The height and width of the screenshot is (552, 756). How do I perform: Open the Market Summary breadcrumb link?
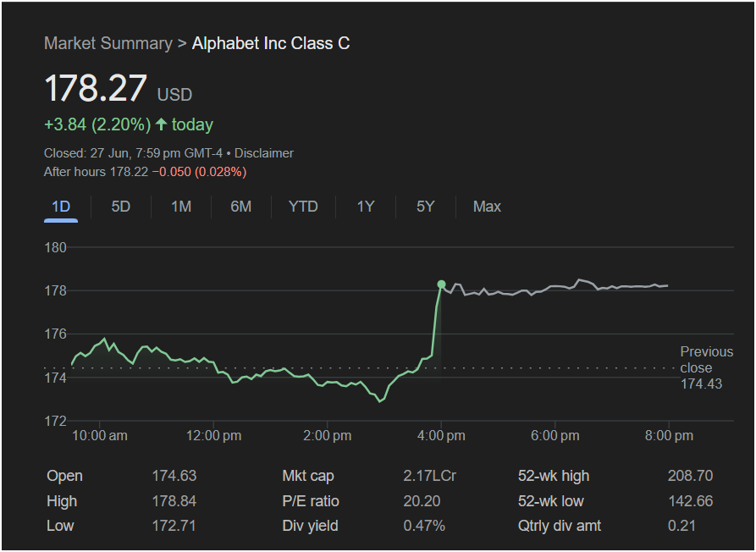coord(108,43)
